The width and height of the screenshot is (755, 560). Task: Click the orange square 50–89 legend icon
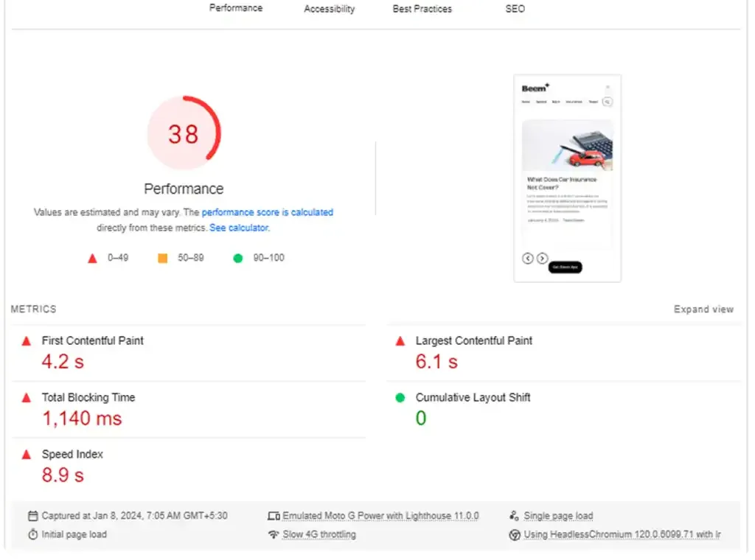(x=163, y=259)
